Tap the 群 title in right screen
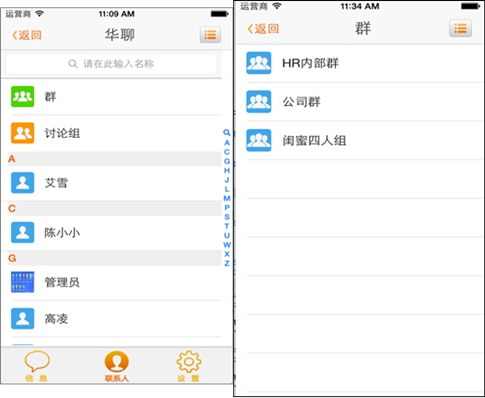485x398 pixels. pyautogui.click(x=363, y=28)
